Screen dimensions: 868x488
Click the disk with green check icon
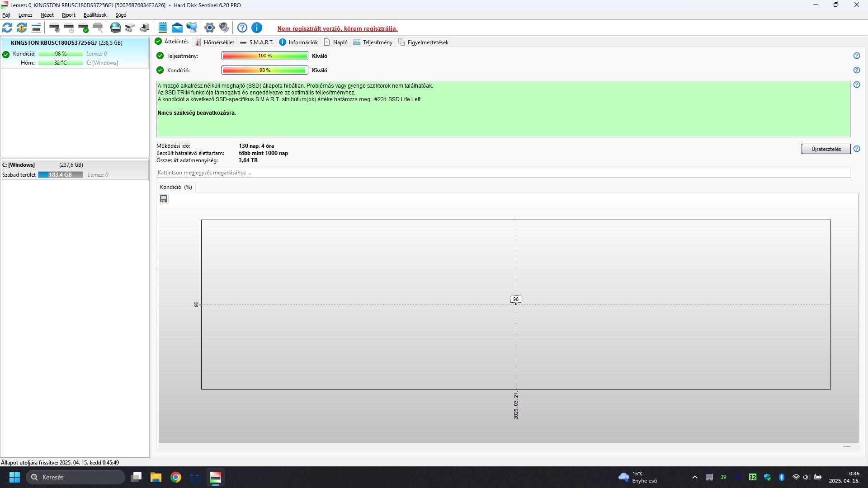tap(83, 28)
